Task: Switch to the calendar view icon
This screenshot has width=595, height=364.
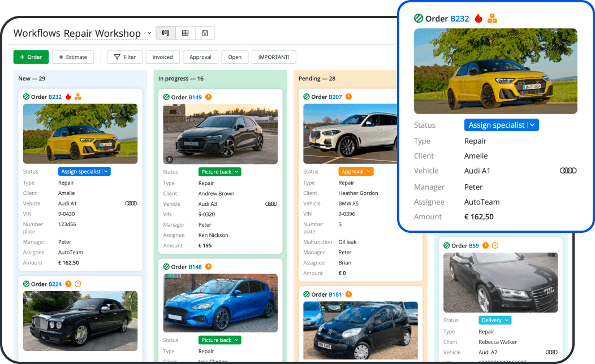Action: [205, 33]
